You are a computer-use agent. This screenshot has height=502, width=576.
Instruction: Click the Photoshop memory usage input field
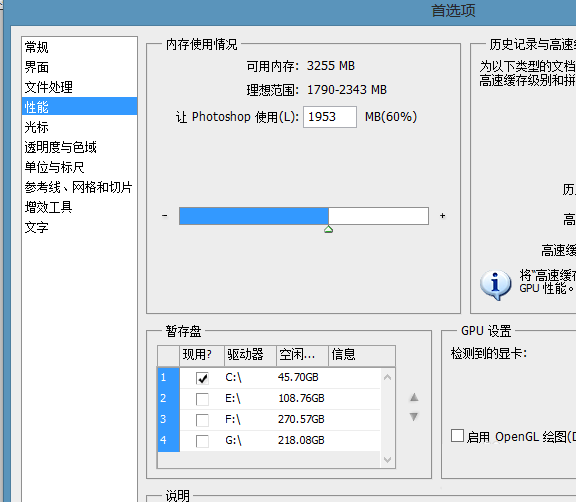point(330,117)
